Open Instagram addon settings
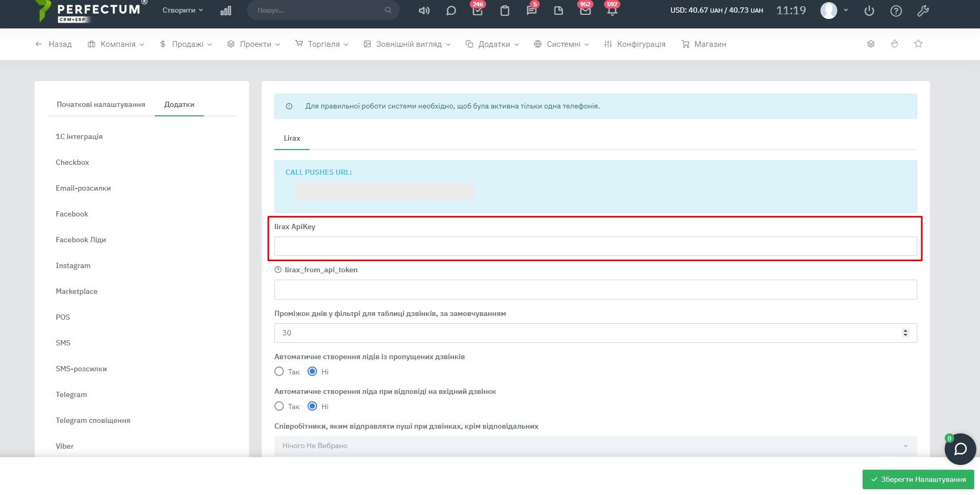The width and height of the screenshot is (980, 495). tap(73, 265)
